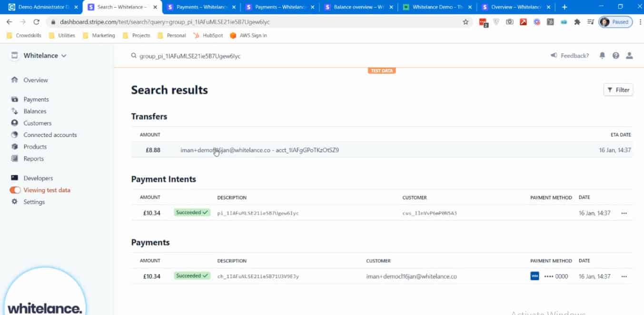This screenshot has height=315, width=644.
Task: Reload the page in Chrome
Action: tap(36, 22)
